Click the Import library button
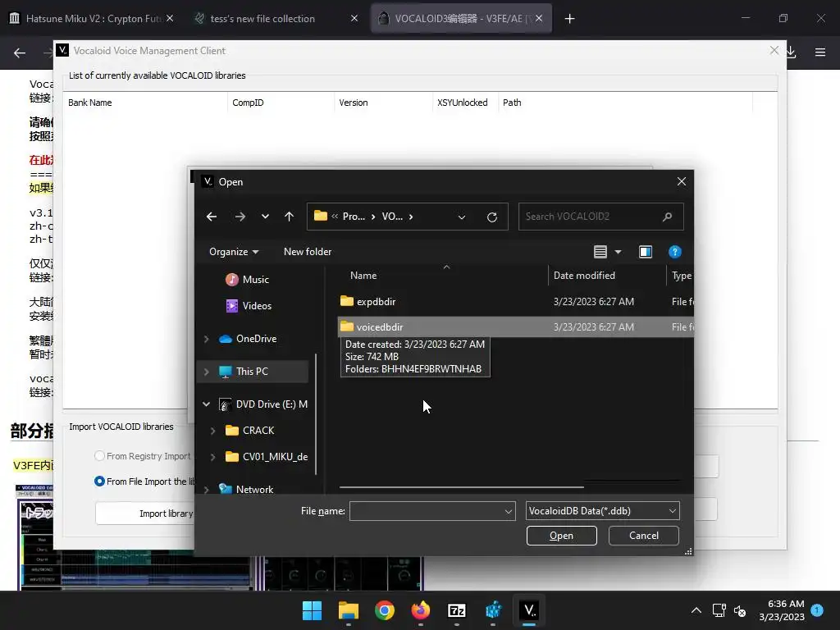The image size is (840, 630). 144,514
